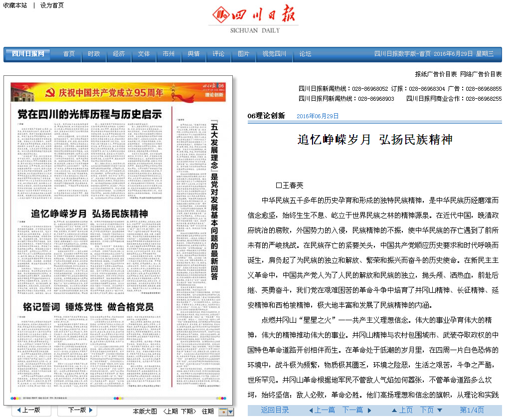Click the 四川日报网新闻热线 number 028-86968903
514x420 pixels.
376,99
